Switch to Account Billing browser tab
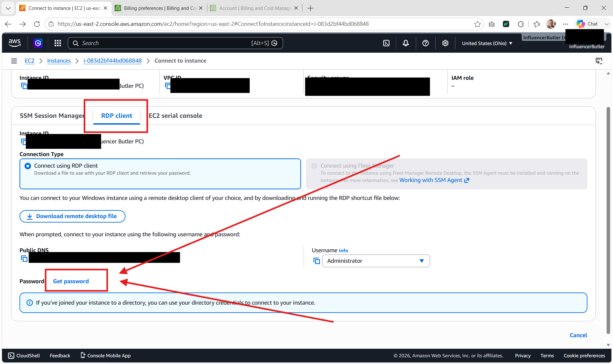The image size is (613, 364). click(254, 8)
